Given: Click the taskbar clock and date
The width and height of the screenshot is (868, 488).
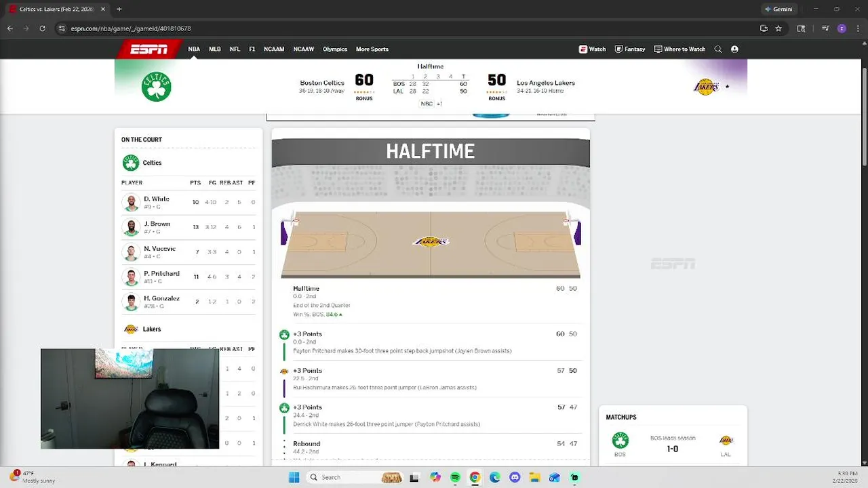Looking at the screenshot, I should (845, 477).
